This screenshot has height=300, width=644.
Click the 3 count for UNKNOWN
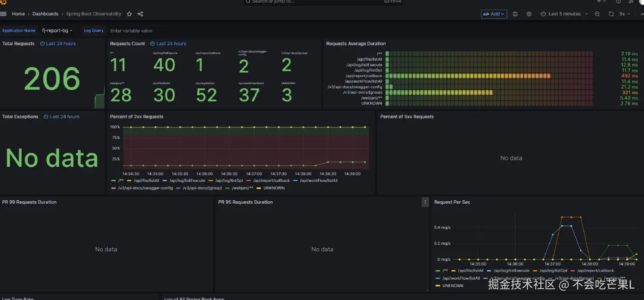click(x=286, y=95)
